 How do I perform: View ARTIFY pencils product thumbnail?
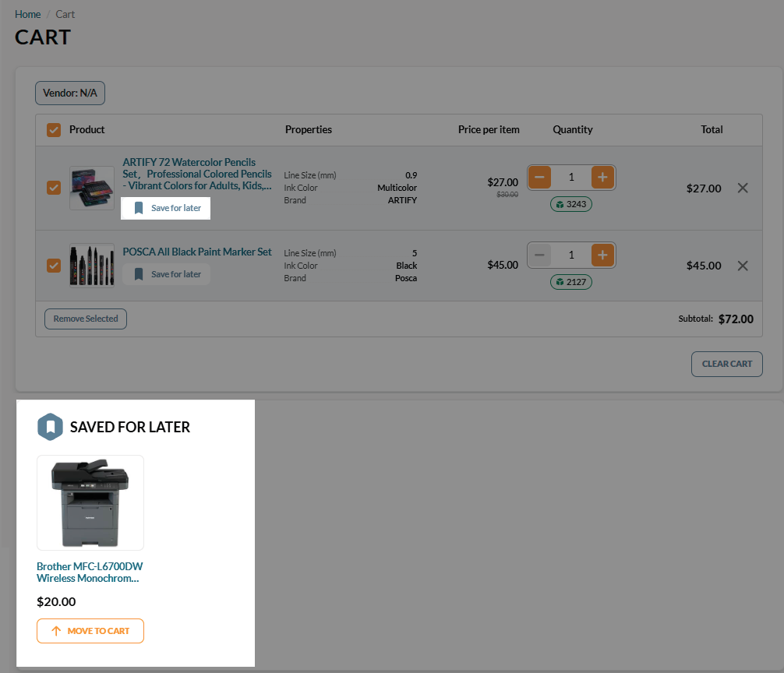pos(92,188)
